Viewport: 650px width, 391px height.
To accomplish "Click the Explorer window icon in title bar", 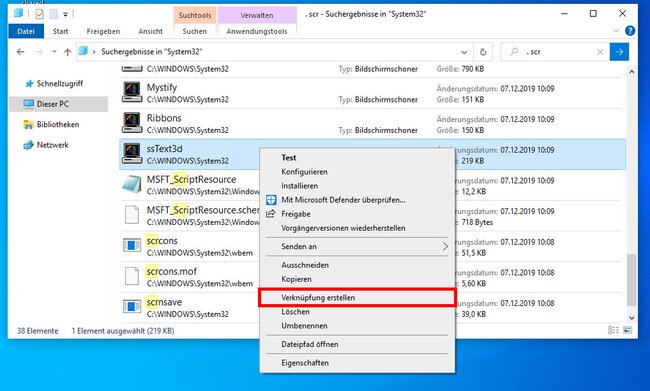I will tap(18, 13).
